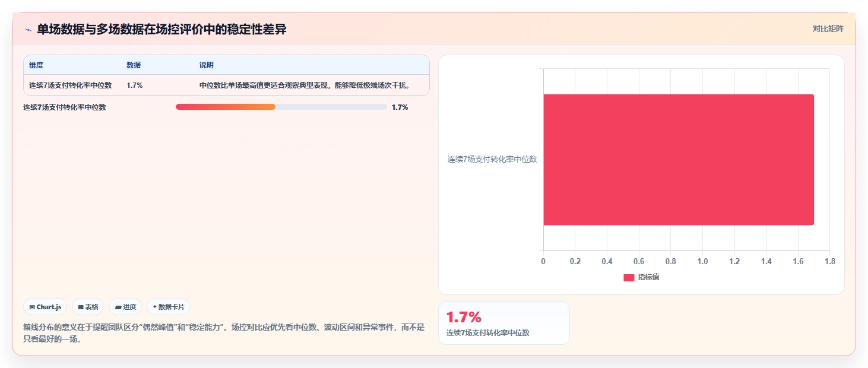The height and width of the screenshot is (368, 868).
Task: Click the x-axis tick label 0.2
Action: point(575,261)
